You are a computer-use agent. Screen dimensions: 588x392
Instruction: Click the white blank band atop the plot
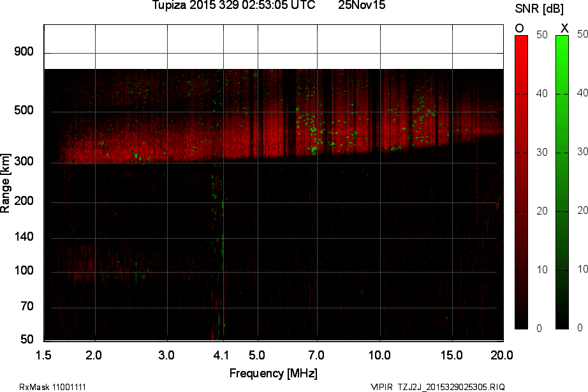click(273, 47)
